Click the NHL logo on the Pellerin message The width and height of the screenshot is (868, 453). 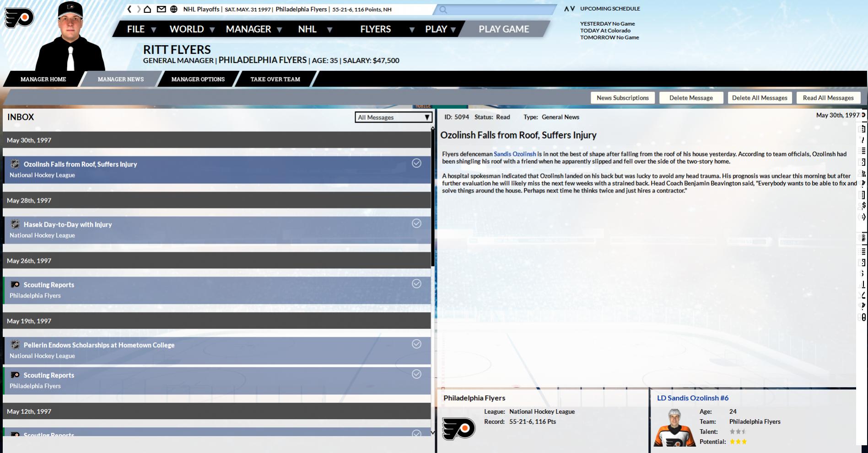(x=15, y=345)
